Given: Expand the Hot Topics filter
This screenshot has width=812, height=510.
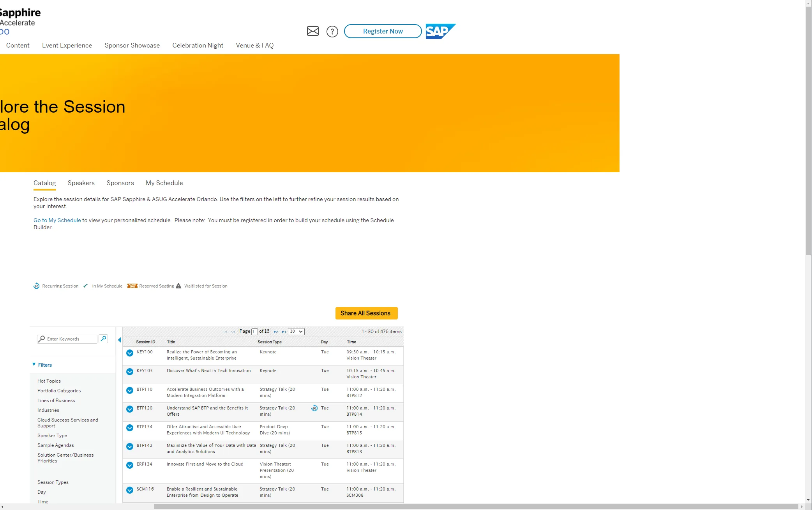Looking at the screenshot, I should (x=49, y=381).
